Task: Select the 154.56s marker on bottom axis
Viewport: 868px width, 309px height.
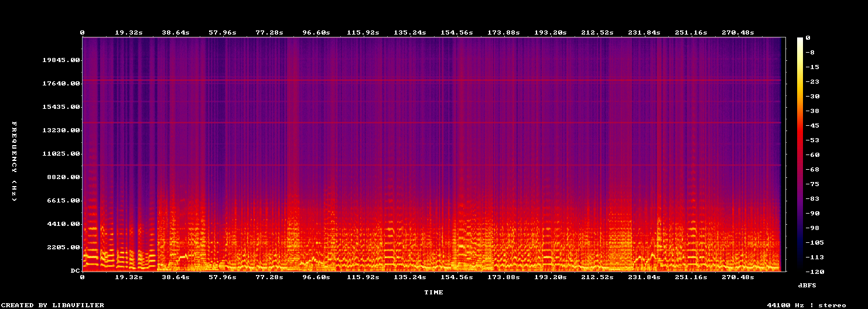Action: tap(457, 277)
